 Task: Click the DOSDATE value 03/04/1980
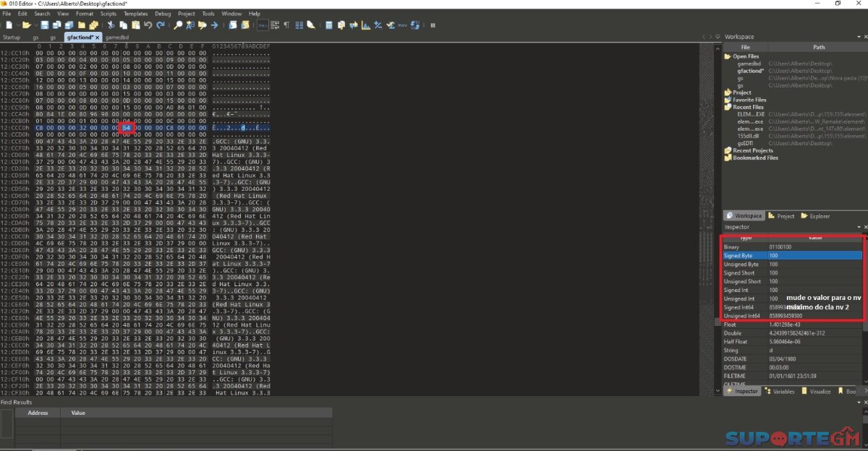point(783,358)
